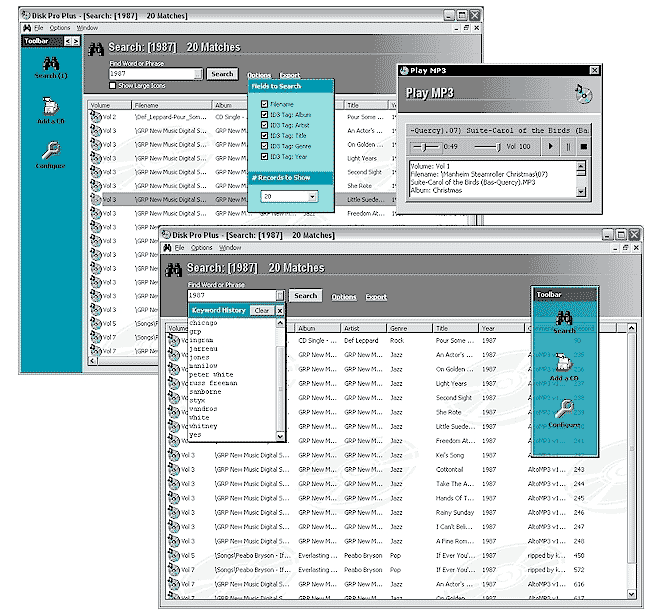Click the Configure icon in the floating Toolbar panel
This screenshot has height=611, width=648.
(x=565, y=410)
